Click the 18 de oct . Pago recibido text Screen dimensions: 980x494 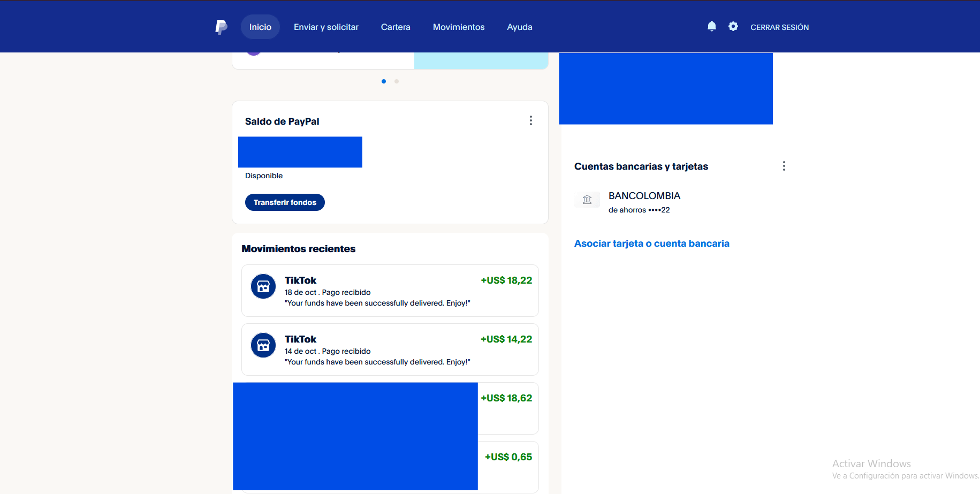click(328, 292)
